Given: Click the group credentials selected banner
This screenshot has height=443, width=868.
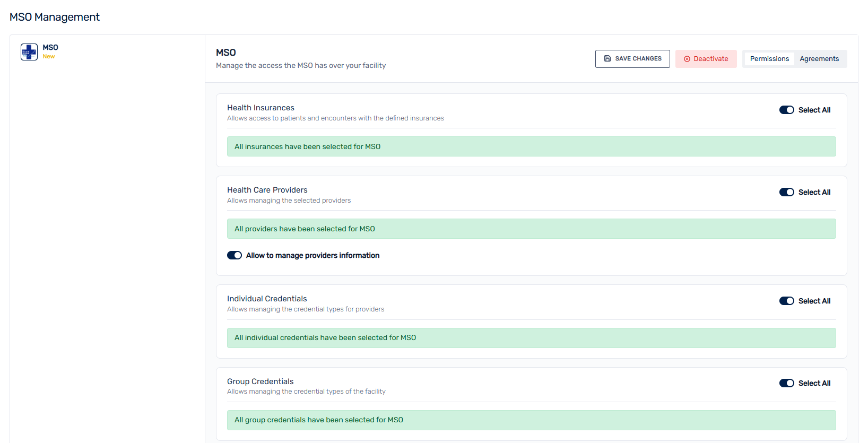Looking at the screenshot, I should (531, 420).
